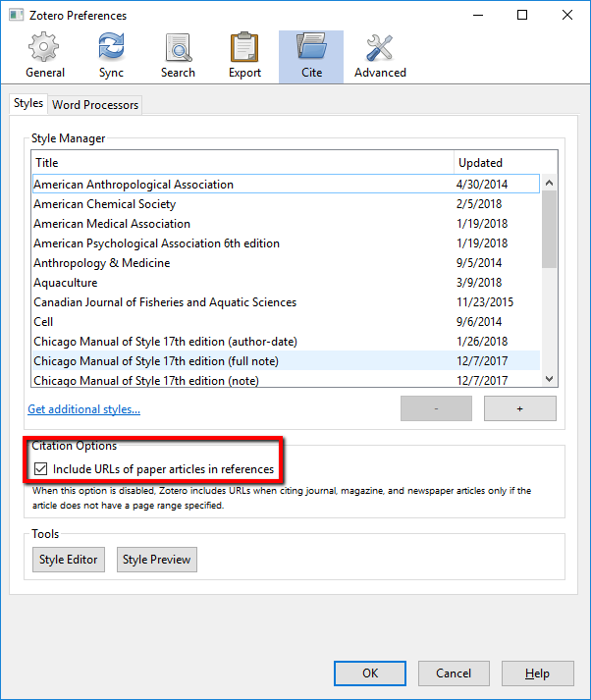591x700 pixels.
Task: Select Canadian Journal of Fisheries and Aquatic Sciences
Action: click(x=286, y=302)
